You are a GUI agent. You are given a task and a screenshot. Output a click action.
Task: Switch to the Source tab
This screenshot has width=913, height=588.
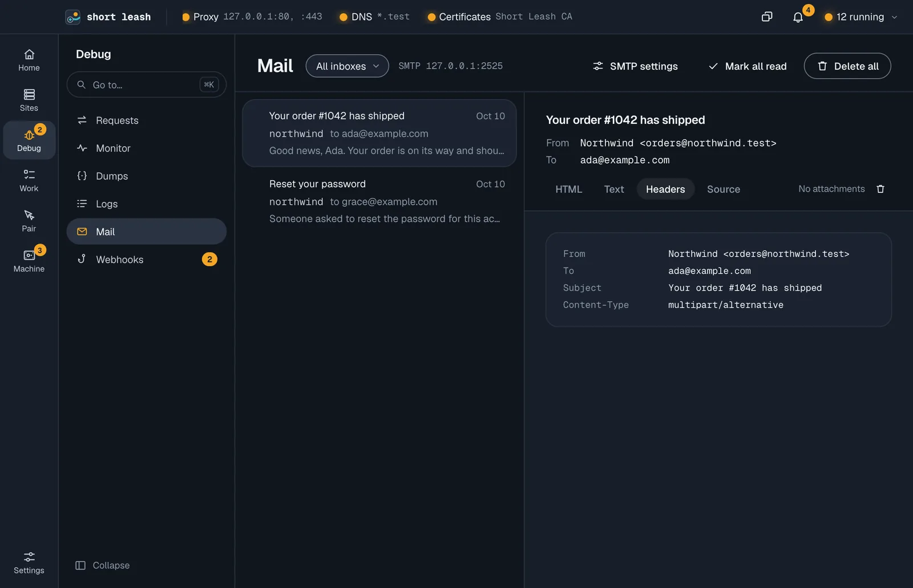click(x=724, y=189)
